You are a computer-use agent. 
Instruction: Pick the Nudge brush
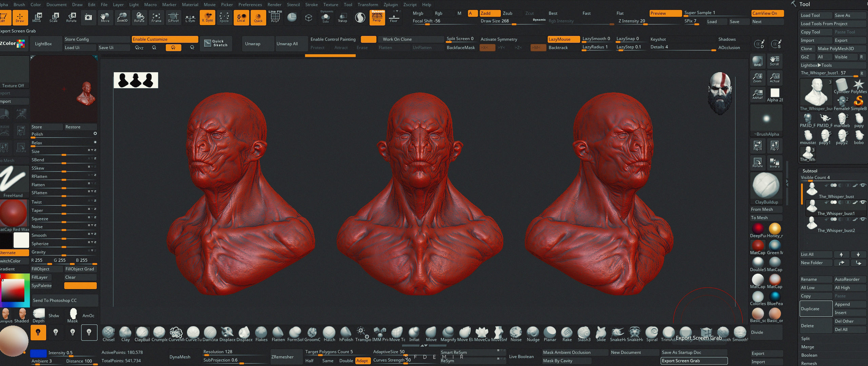(533, 334)
